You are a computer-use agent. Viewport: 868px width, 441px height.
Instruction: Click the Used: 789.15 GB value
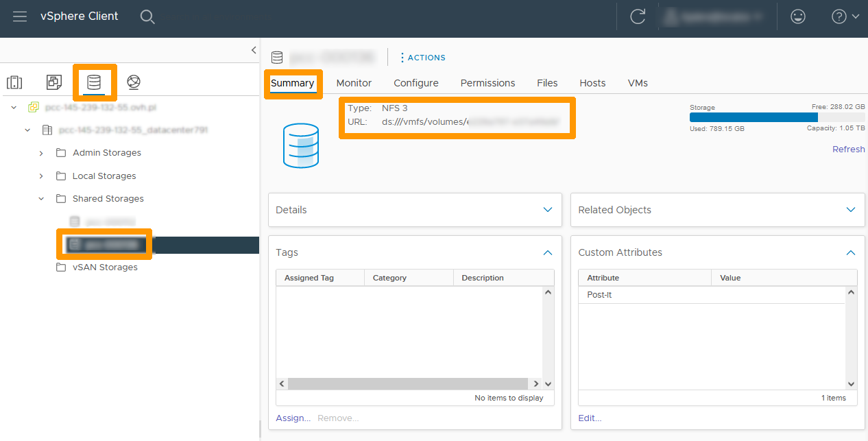(717, 128)
